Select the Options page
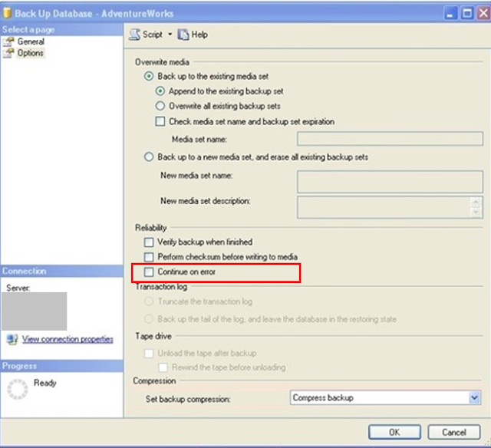 click(x=31, y=53)
